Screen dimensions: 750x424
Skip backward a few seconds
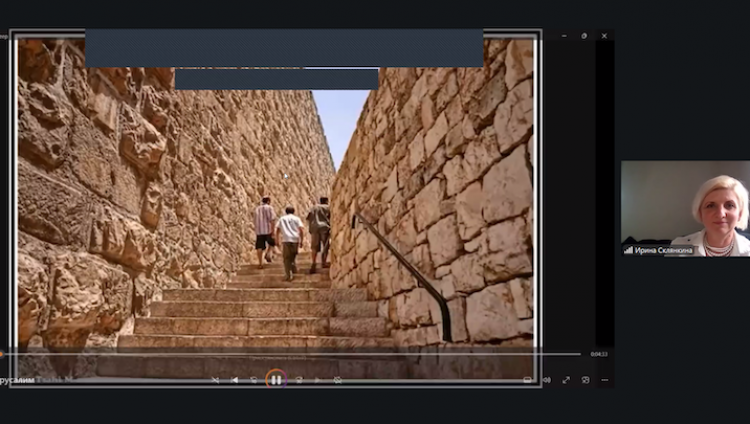254,380
